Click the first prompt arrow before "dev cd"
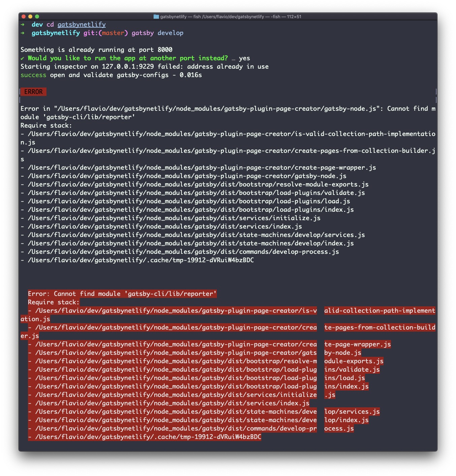The height and width of the screenshot is (476, 456). click(23, 25)
